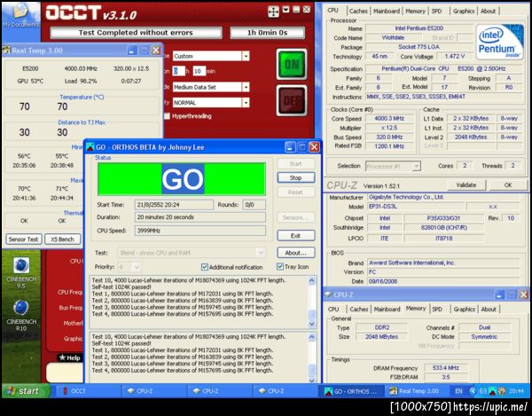Screen dimensions: 532x416
Task: Click the ORTHOS Duration field
Action: tap(200, 216)
